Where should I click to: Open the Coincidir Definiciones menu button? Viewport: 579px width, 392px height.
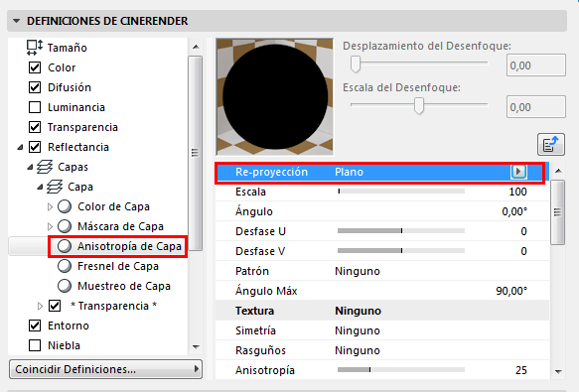105,369
